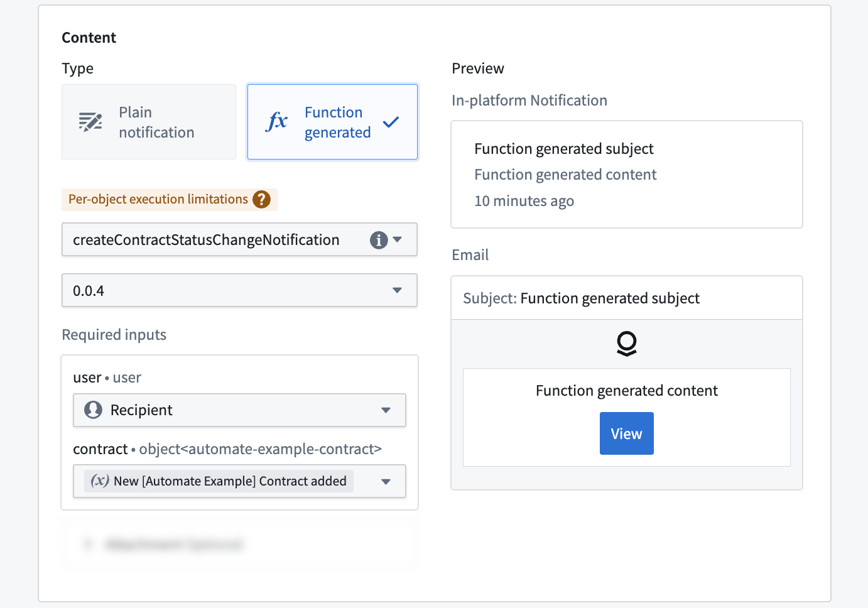The image size is (868, 608).
Task: Open the Recipient user dropdown
Action: click(239, 410)
